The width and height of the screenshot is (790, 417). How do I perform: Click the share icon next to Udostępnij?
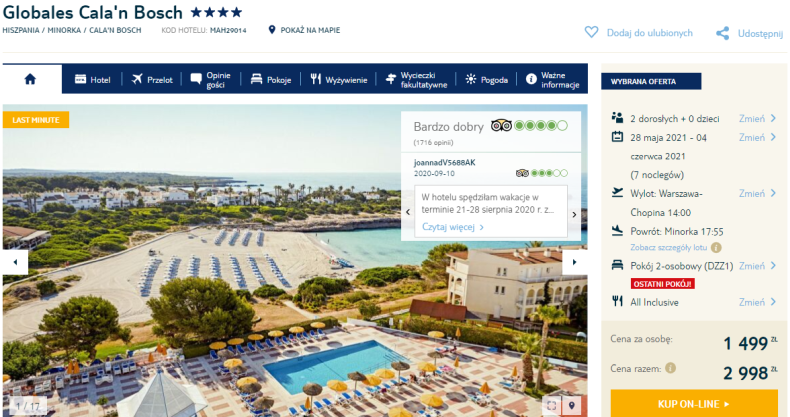[x=722, y=34]
